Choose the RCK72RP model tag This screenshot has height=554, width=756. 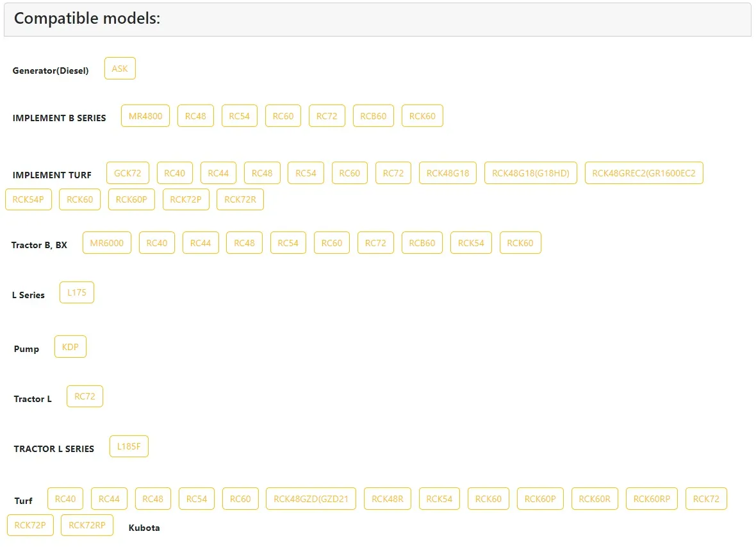(87, 525)
